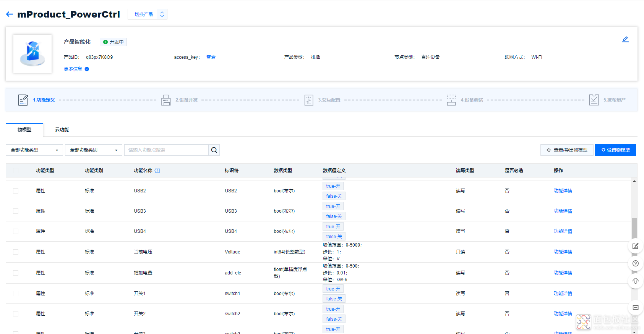The image size is (644, 334).
Task: Open 功能详情 for USB3 row
Action: tap(563, 211)
